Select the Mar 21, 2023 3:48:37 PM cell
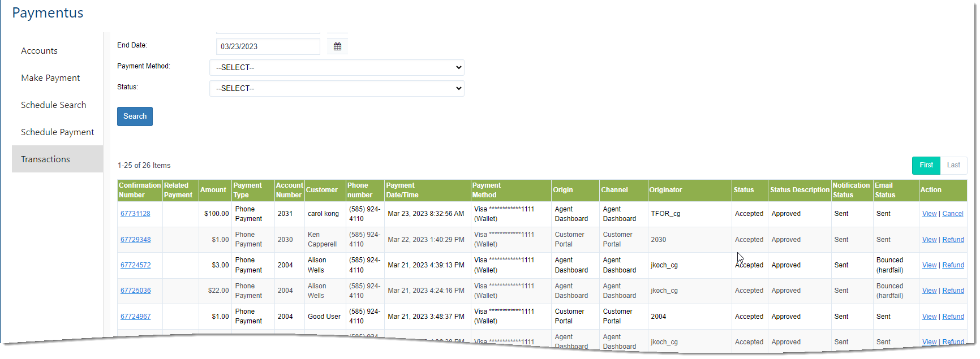980x359 pixels. [x=426, y=317]
